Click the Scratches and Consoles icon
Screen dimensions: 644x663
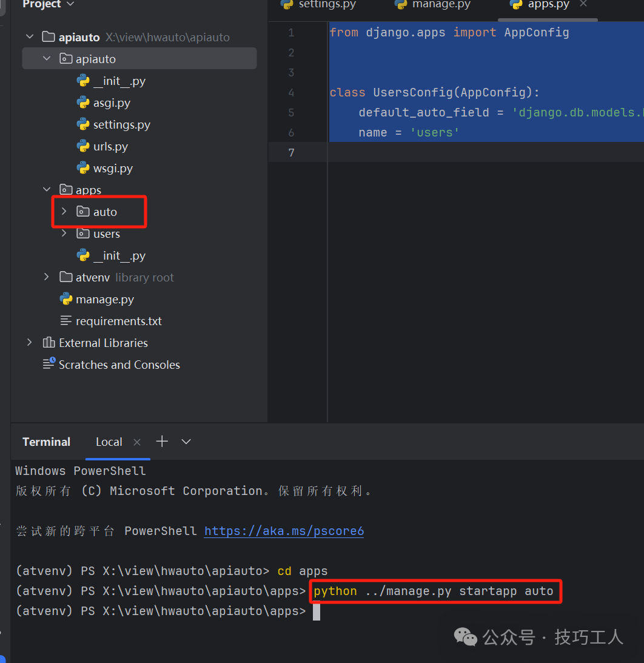coord(49,365)
